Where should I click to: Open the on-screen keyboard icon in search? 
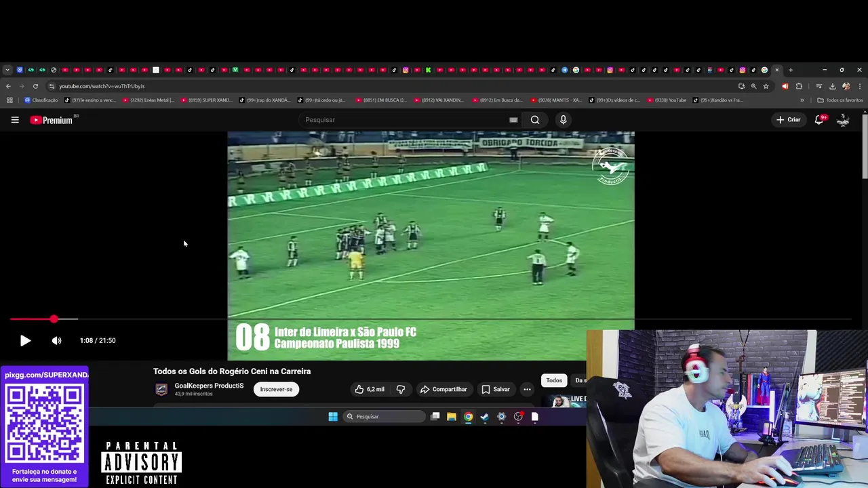513,120
